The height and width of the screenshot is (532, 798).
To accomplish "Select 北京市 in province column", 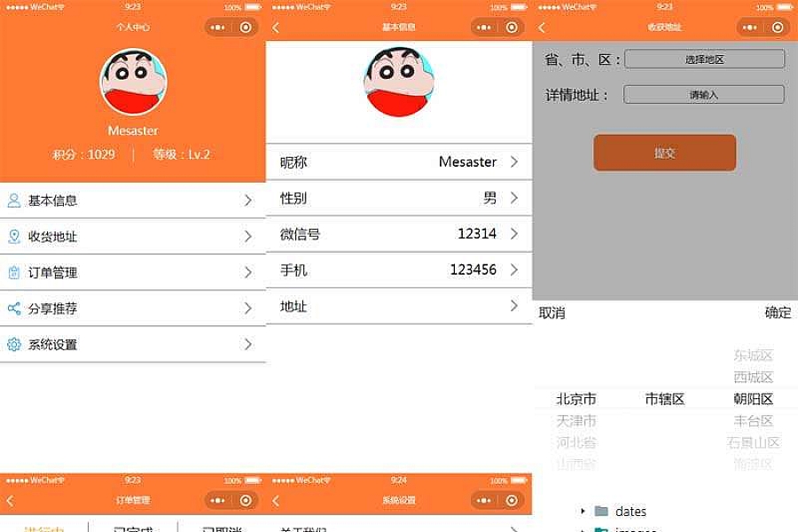I will pyautogui.click(x=576, y=399).
